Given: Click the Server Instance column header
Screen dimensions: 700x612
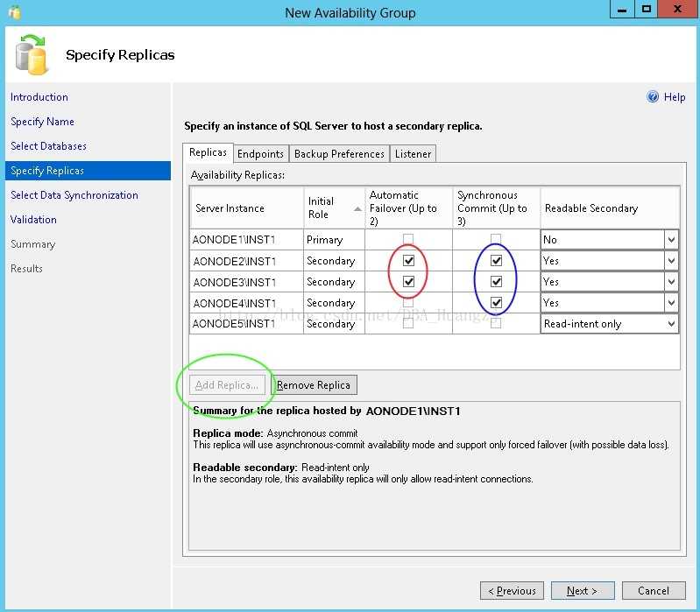Looking at the screenshot, I should (x=247, y=208).
